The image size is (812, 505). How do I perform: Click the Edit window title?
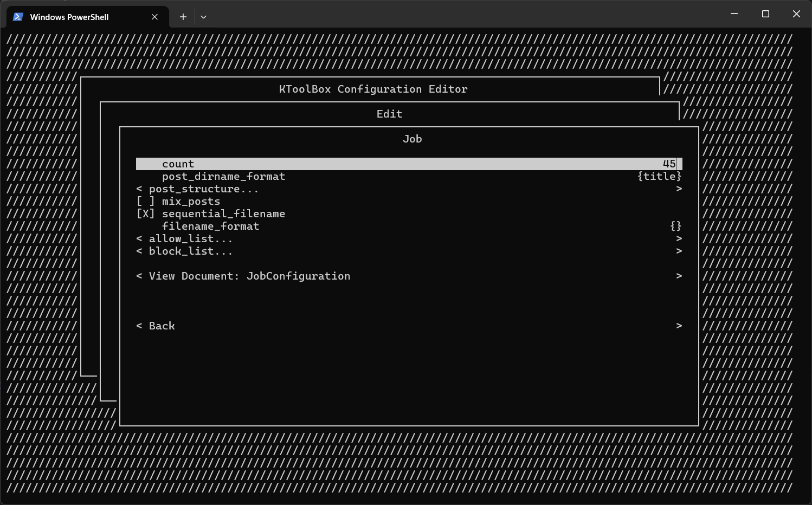[389, 114]
